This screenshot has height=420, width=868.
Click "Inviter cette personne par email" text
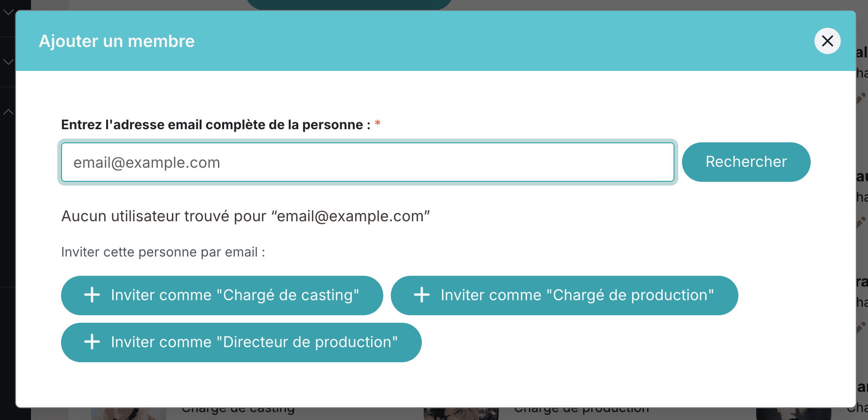pyautogui.click(x=163, y=252)
